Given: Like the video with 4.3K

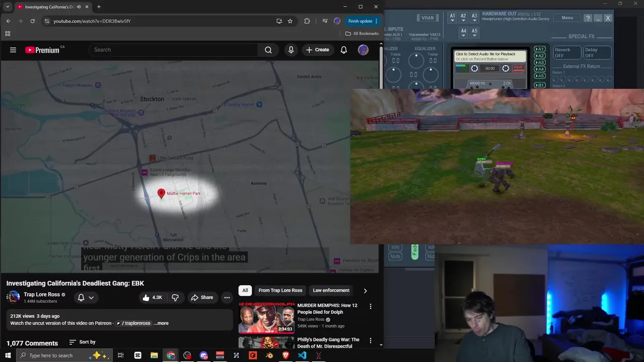Looking at the screenshot, I should click(152, 298).
